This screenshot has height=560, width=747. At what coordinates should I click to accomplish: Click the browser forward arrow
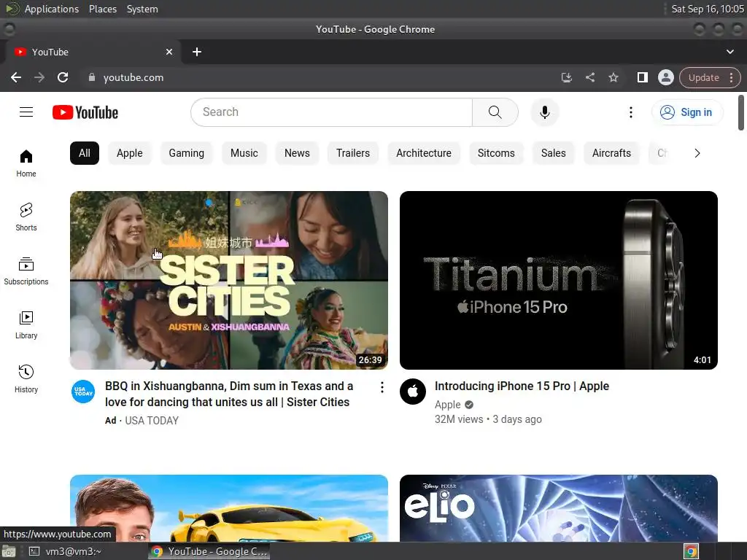(x=39, y=77)
